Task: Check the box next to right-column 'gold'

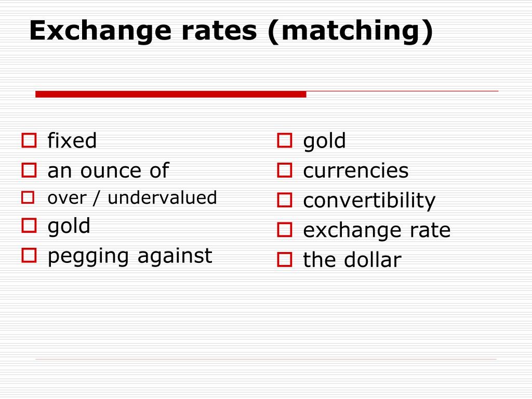Action: pyautogui.click(x=285, y=140)
